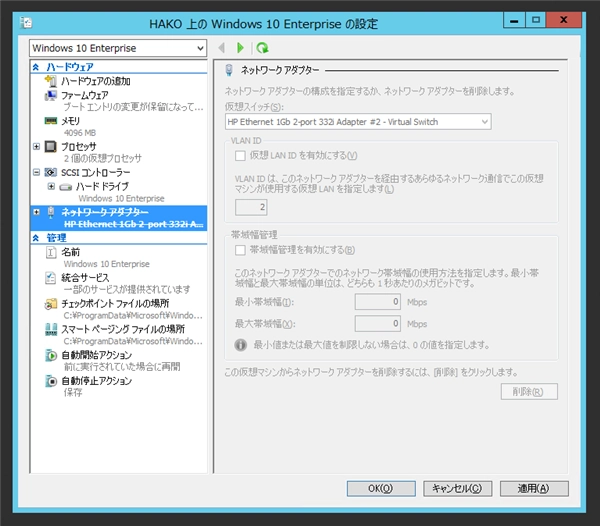This screenshot has height=526, width=600.
Task: Enable 仮想 LAN ID を有効にする checkbox
Action: coord(240,156)
